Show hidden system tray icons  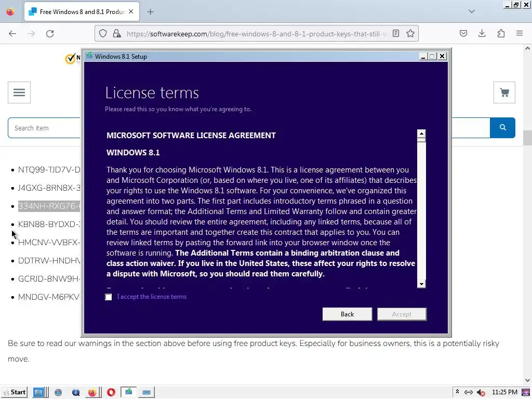[x=457, y=392]
